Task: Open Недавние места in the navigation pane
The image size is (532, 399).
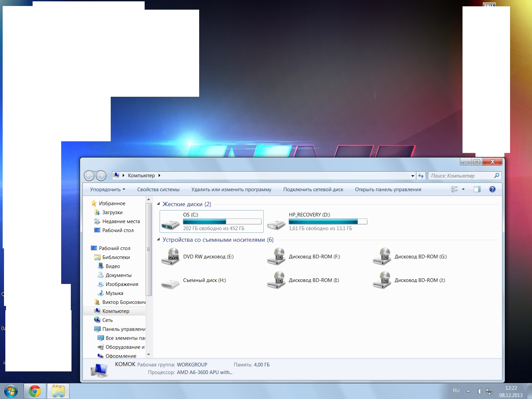Action: 121,221
